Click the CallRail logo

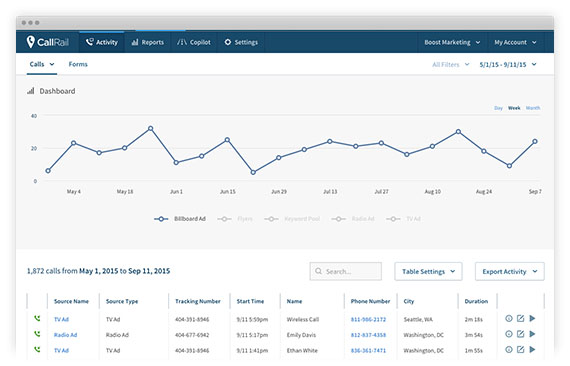click(x=48, y=42)
